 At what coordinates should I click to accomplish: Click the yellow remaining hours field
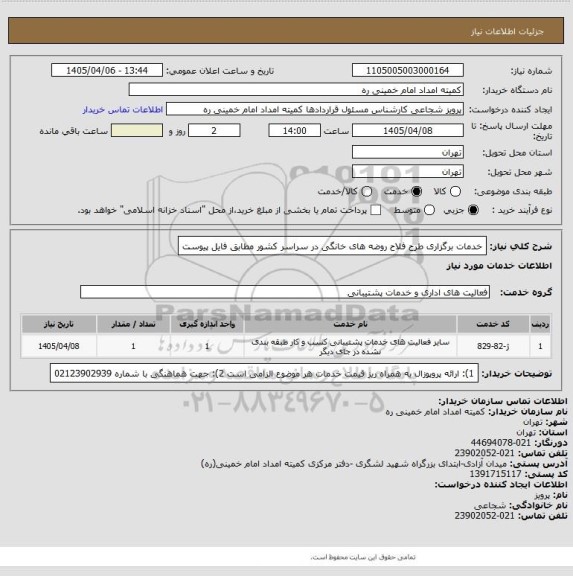point(137,131)
